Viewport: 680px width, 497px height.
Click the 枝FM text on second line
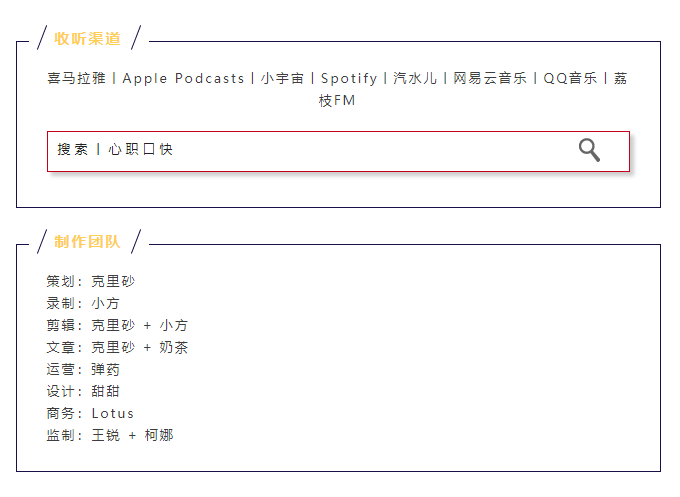pos(337,101)
